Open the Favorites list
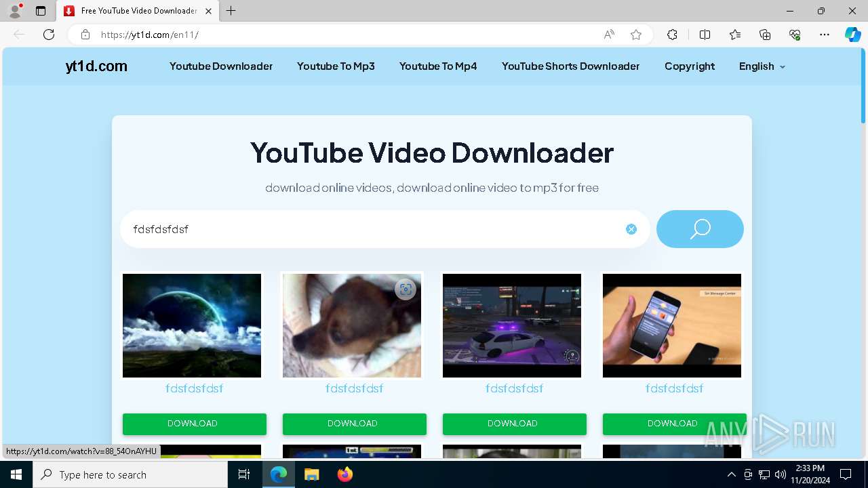 (x=735, y=35)
